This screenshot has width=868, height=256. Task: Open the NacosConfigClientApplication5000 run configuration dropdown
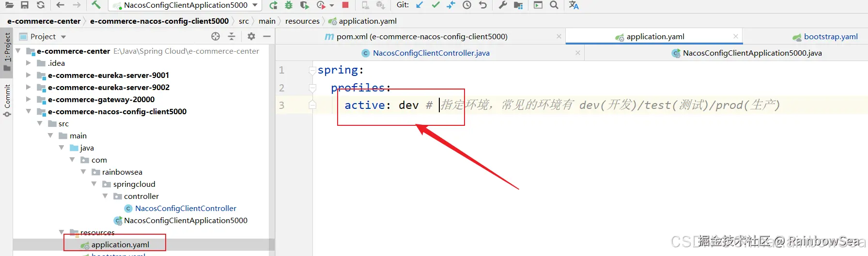point(184,5)
